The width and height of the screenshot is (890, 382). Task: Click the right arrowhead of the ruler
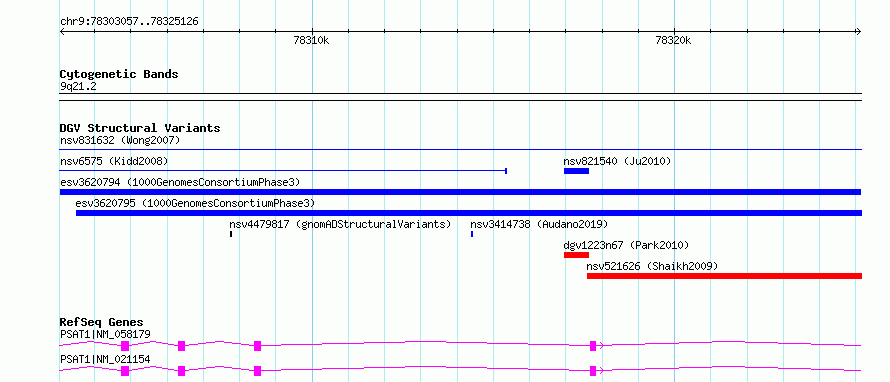(859, 31)
